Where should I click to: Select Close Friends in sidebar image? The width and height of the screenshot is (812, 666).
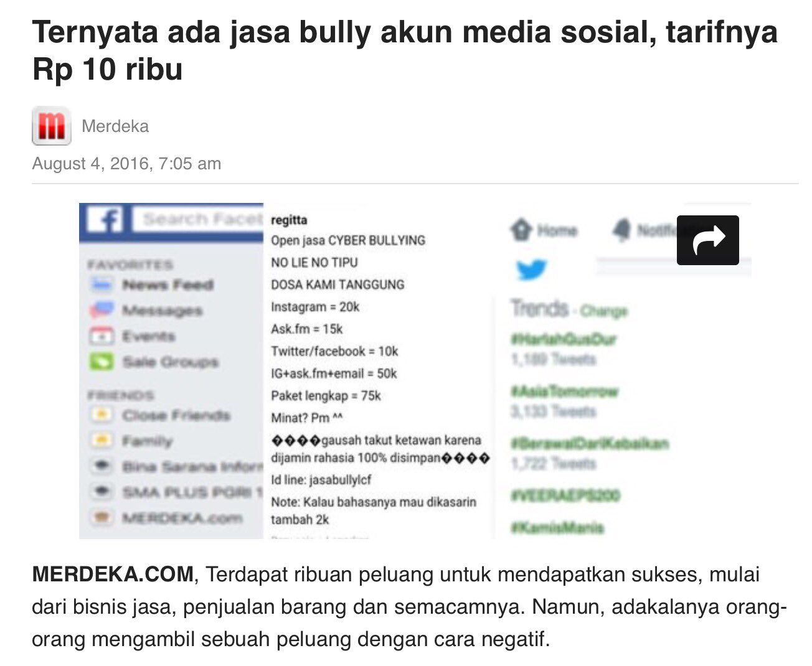tap(176, 415)
